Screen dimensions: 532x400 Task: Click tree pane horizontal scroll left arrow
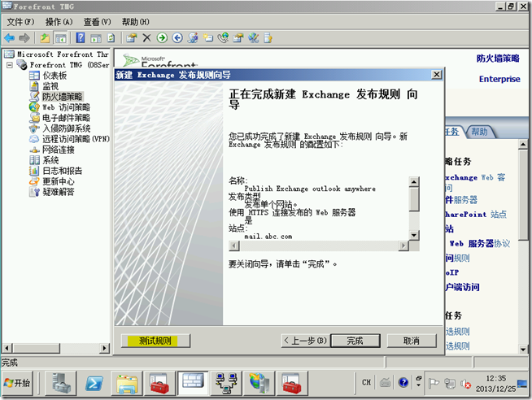pyautogui.click(x=7, y=348)
